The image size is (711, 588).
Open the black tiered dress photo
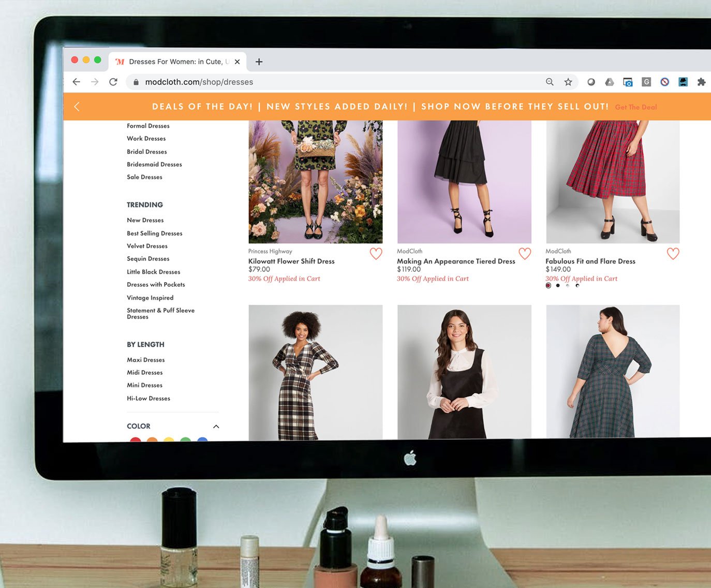coord(464,182)
